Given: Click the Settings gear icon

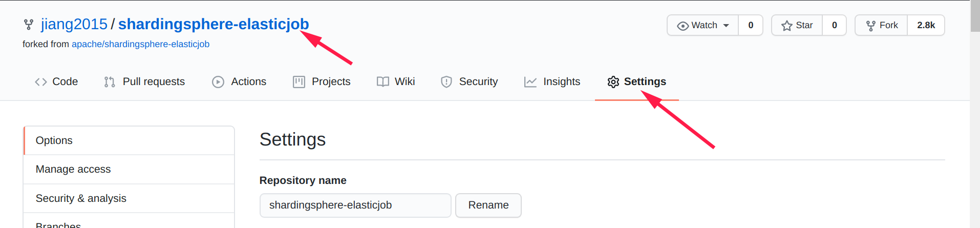Looking at the screenshot, I should click(x=613, y=82).
